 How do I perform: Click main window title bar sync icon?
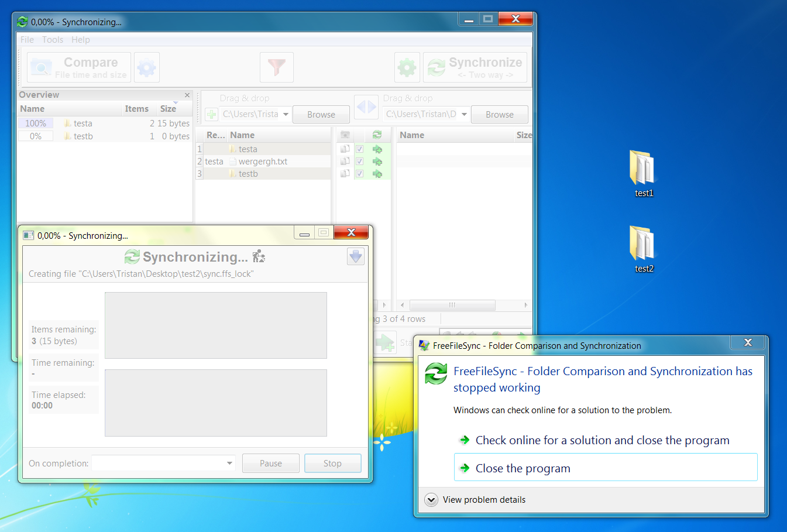[x=22, y=22]
